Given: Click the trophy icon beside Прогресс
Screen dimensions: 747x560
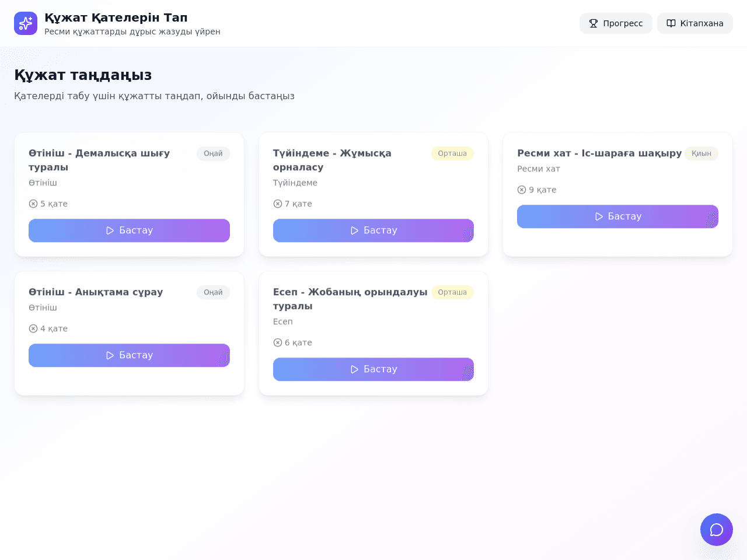Looking at the screenshot, I should pyautogui.click(x=594, y=23).
